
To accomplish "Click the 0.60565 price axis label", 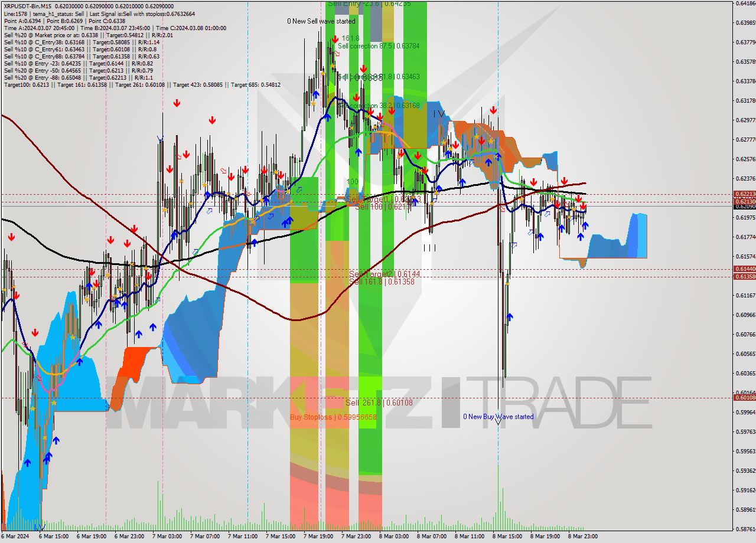I will click(x=745, y=354).
